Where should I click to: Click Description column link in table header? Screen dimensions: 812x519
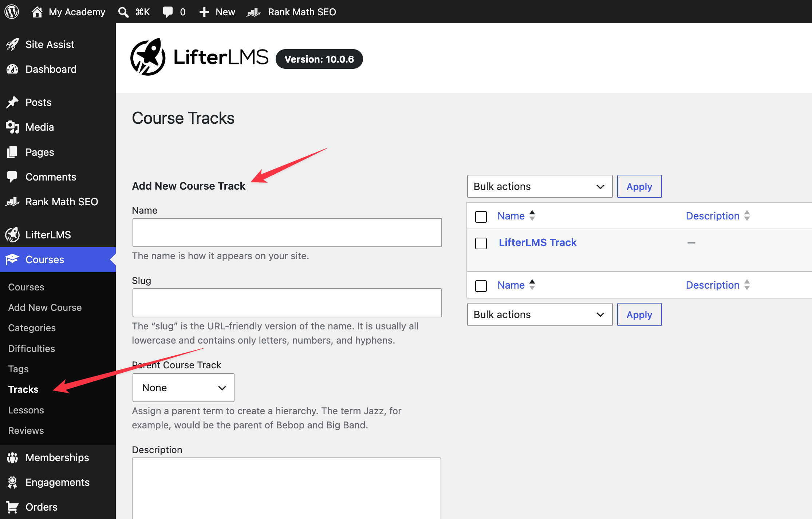tap(713, 216)
